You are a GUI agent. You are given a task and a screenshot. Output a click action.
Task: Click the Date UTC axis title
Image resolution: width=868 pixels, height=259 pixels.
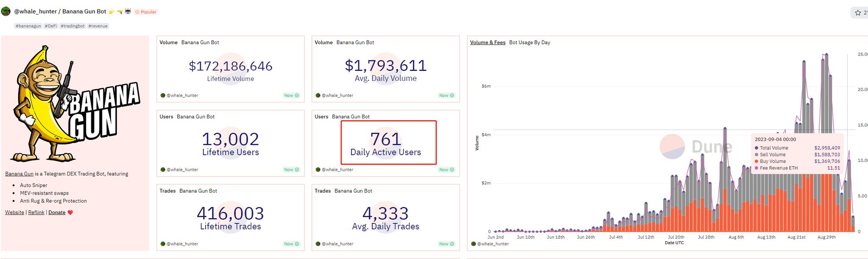(674, 243)
